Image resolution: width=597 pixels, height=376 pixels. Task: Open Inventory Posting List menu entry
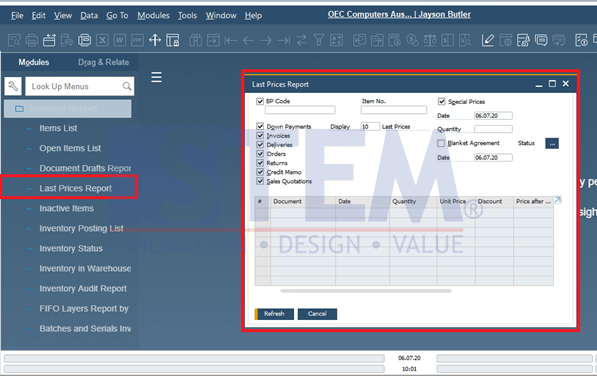81,228
